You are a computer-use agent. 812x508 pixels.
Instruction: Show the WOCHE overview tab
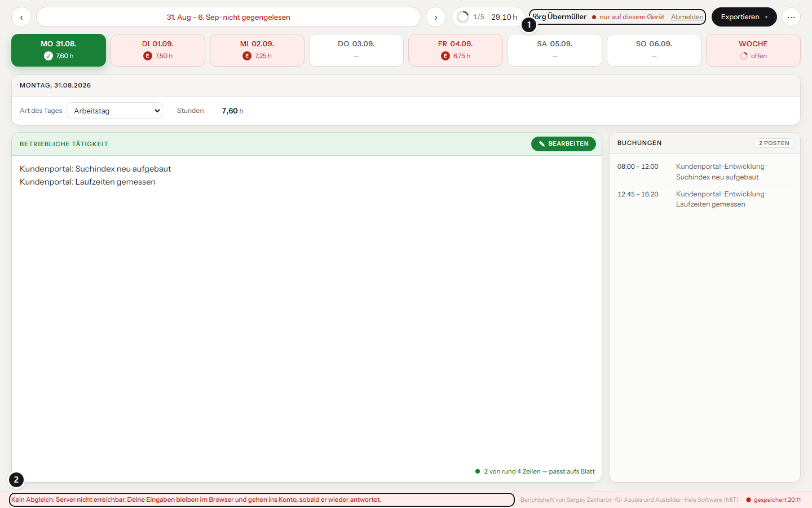753,50
